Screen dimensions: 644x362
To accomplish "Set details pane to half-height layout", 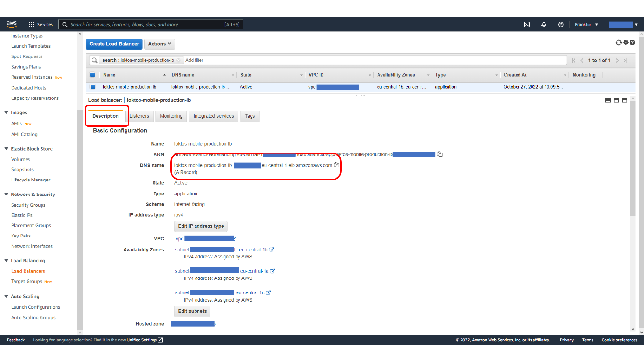I will click(x=616, y=100).
